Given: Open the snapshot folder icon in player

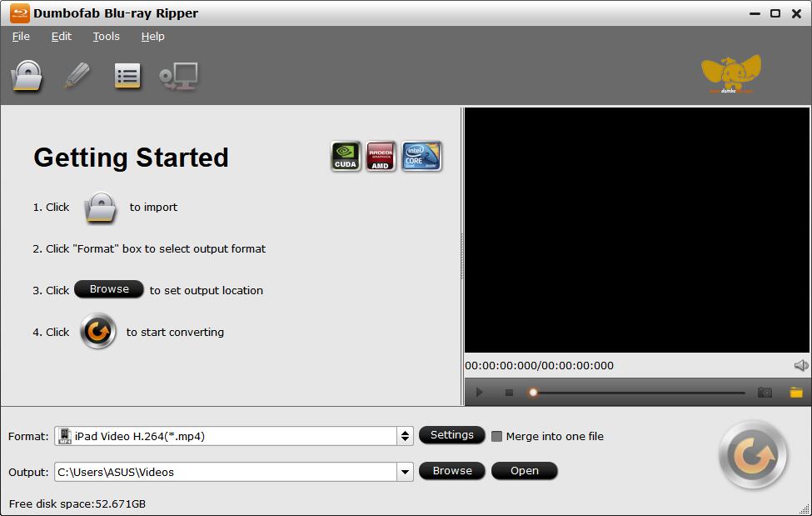Looking at the screenshot, I should point(796,393).
